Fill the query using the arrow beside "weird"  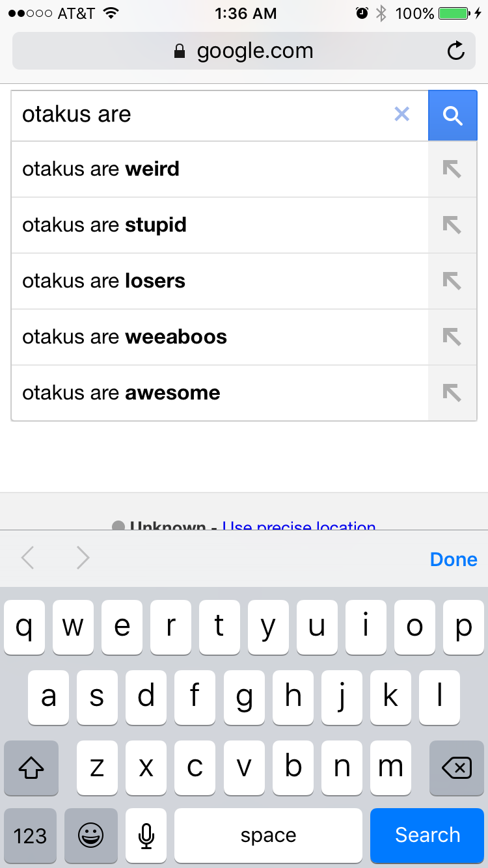tap(452, 169)
